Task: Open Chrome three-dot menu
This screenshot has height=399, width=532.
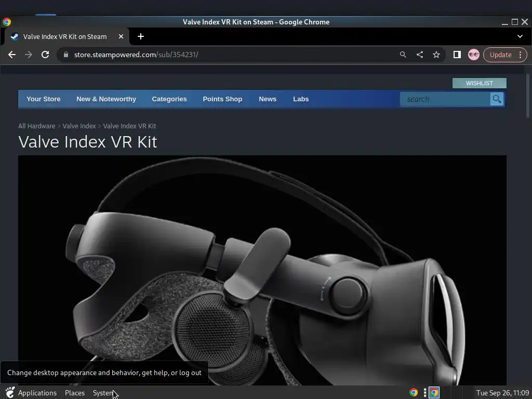Action: click(x=521, y=55)
